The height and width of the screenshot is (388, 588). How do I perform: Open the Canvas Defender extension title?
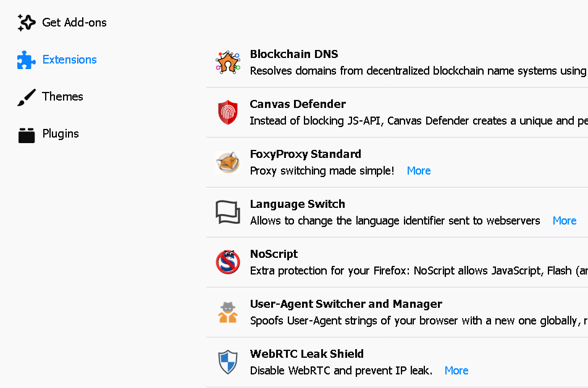click(298, 104)
